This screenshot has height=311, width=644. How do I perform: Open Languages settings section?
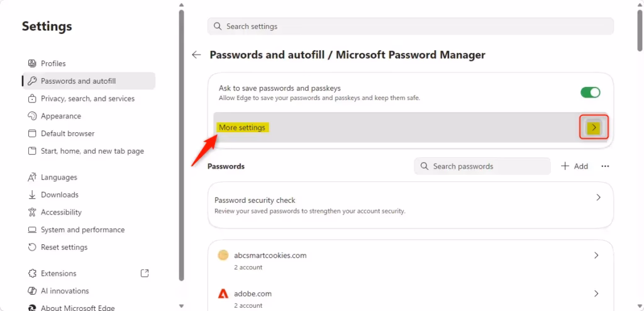[x=58, y=178]
